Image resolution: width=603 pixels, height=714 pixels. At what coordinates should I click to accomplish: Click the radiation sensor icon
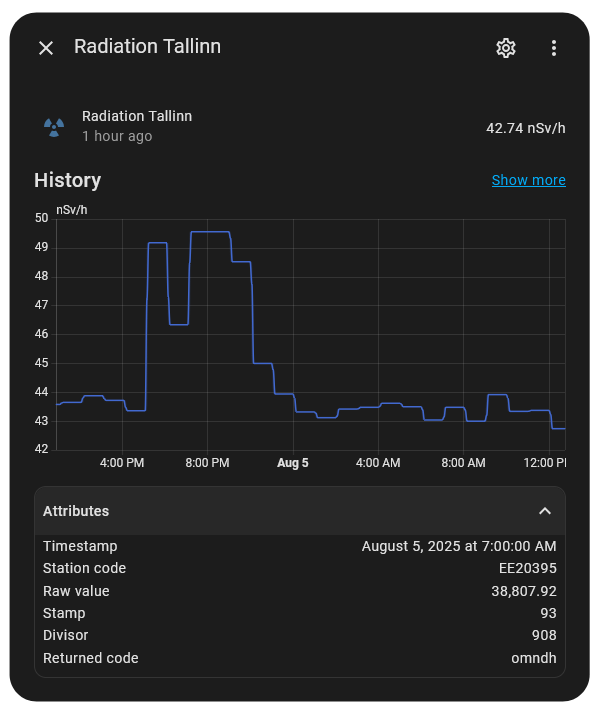[x=54, y=127]
